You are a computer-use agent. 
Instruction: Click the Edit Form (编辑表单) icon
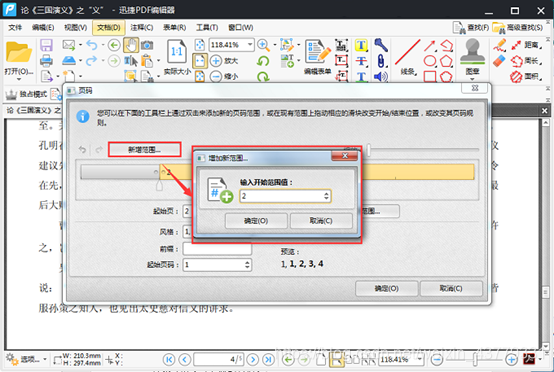point(317,52)
